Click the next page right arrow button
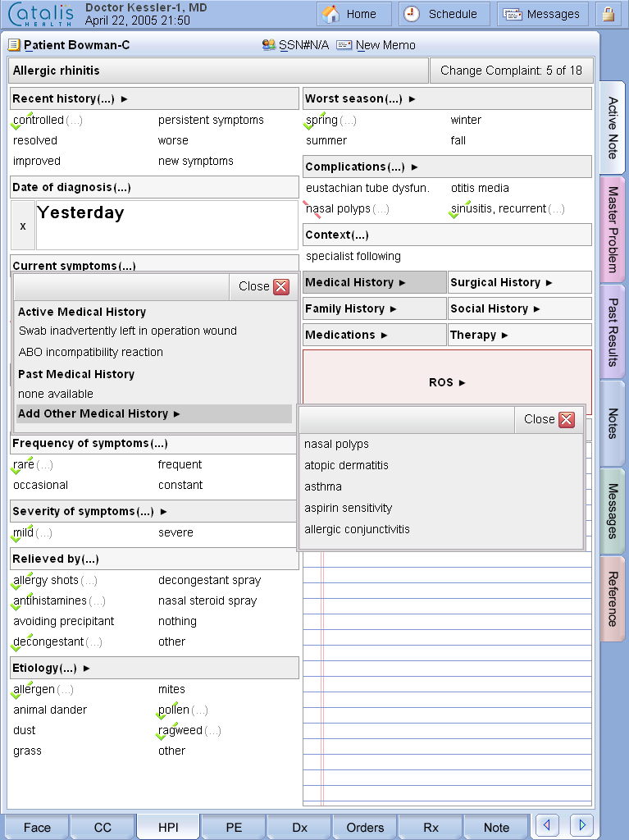Image resolution: width=629 pixels, height=840 pixels. point(582,824)
